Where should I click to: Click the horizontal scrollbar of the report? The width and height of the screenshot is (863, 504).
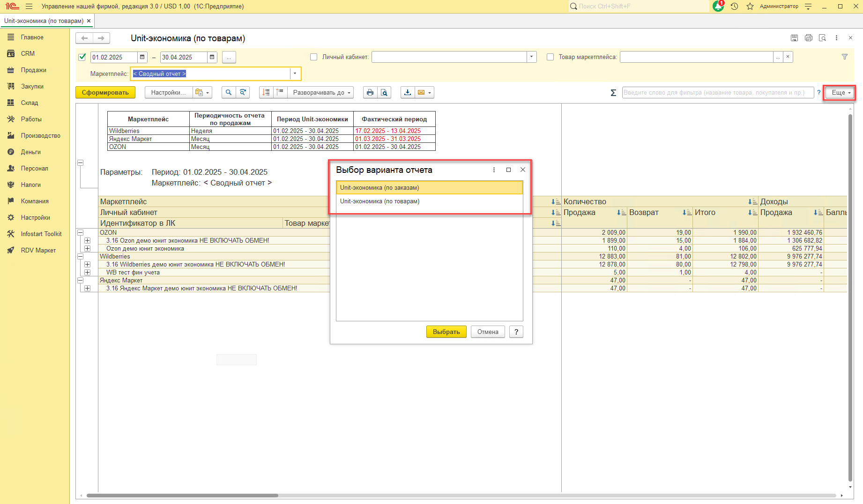pyautogui.click(x=183, y=496)
